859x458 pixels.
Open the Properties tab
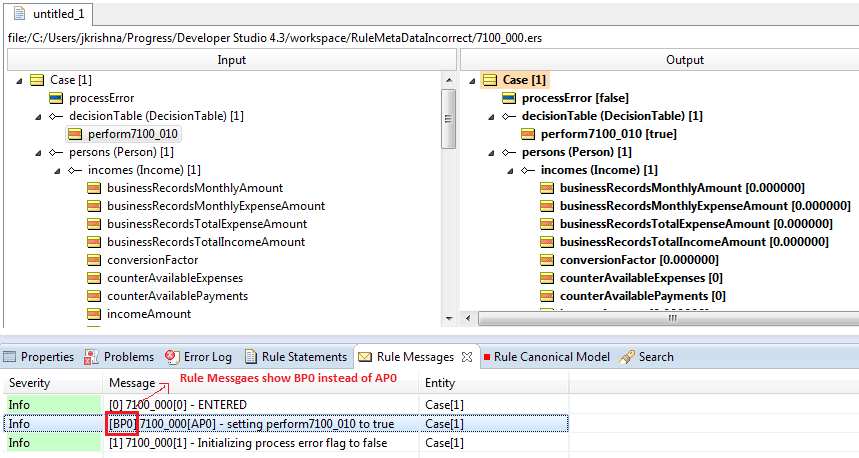[39, 357]
